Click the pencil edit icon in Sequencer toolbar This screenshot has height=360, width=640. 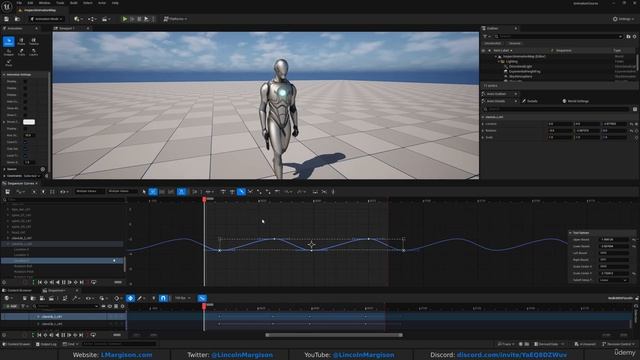point(140,298)
